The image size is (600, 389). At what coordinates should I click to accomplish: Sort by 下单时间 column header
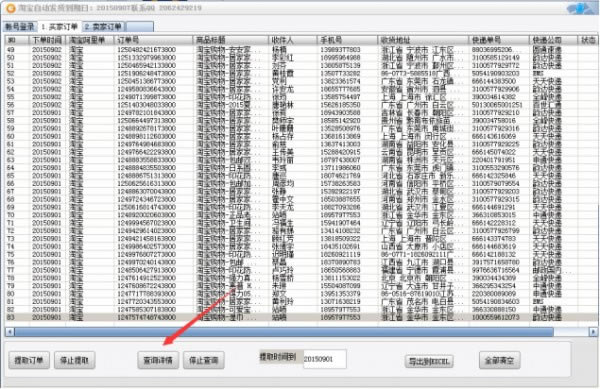tap(47, 40)
